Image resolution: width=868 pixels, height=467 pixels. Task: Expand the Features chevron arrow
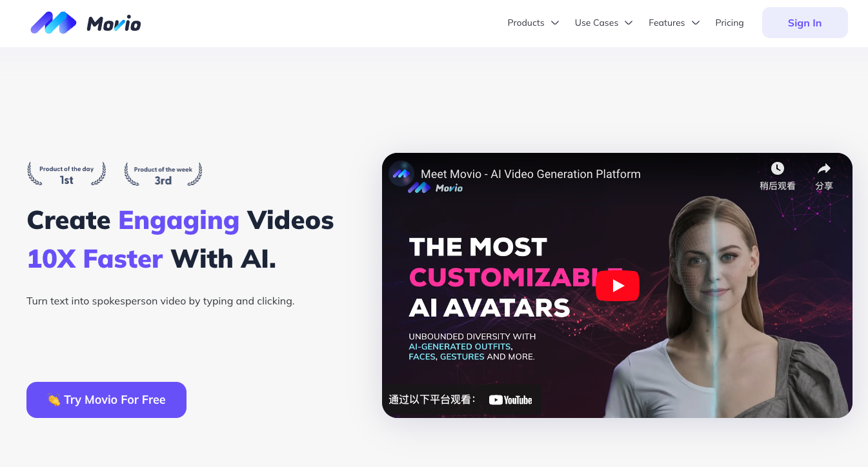696,23
